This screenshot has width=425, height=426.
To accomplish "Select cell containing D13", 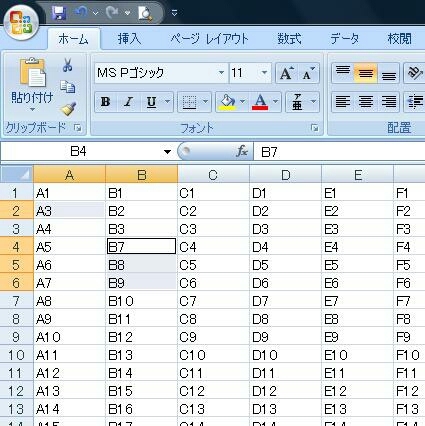I will (285, 409).
